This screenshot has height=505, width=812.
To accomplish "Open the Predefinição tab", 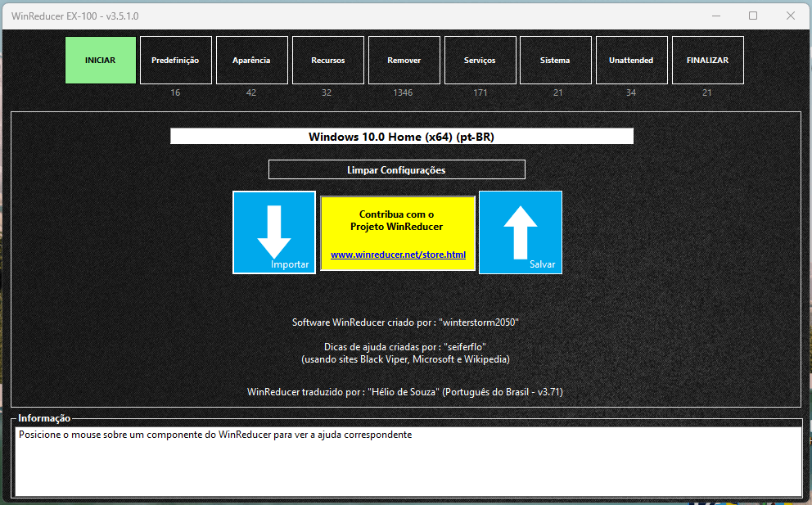I will [x=176, y=60].
